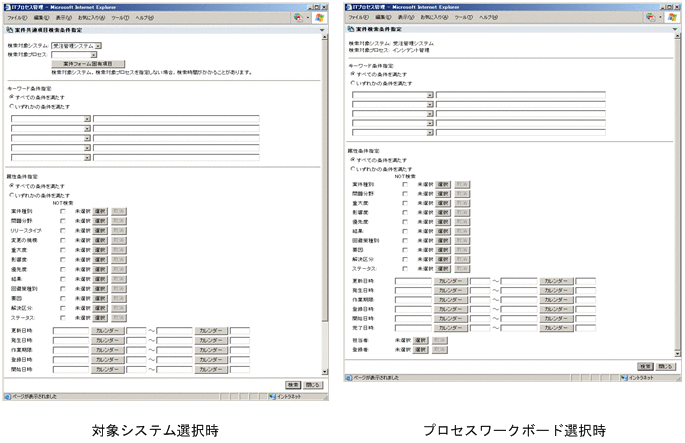Image resolution: width=685 pixels, height=443 pixels.
Task: Click the Messenger toolbar icon in right window
Action: point(650,17)
